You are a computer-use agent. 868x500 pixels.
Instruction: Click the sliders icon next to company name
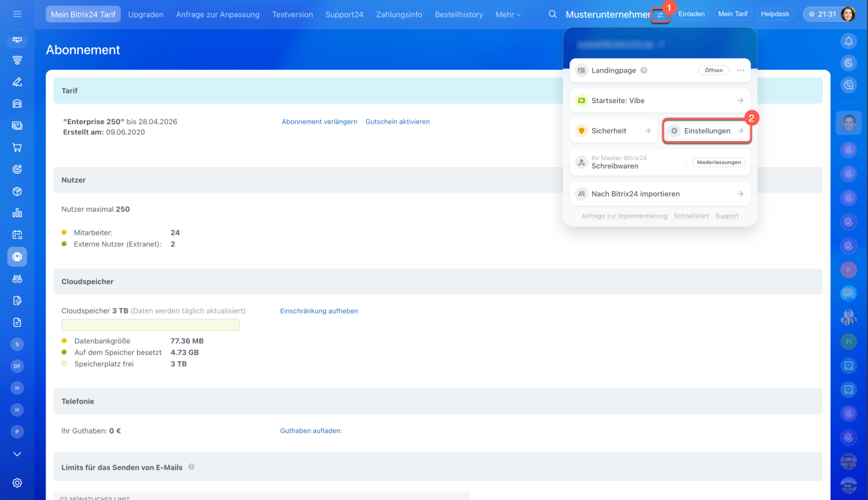(x=660, y=14)
